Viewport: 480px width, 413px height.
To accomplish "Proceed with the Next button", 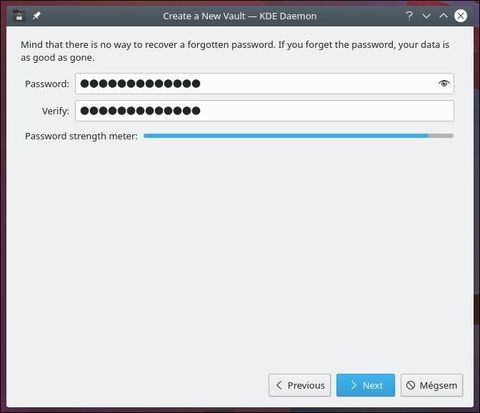I will point(366,385).
